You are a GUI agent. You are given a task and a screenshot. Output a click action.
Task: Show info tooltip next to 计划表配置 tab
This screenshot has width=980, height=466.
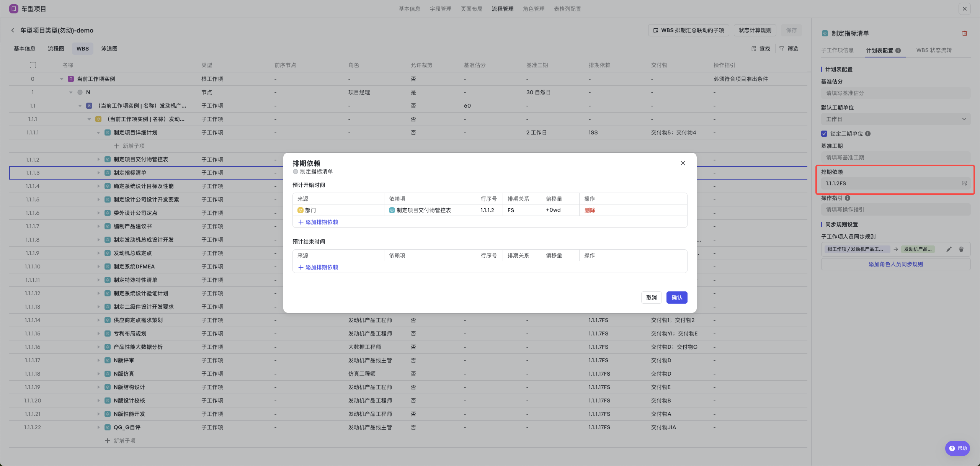point(898,51)
